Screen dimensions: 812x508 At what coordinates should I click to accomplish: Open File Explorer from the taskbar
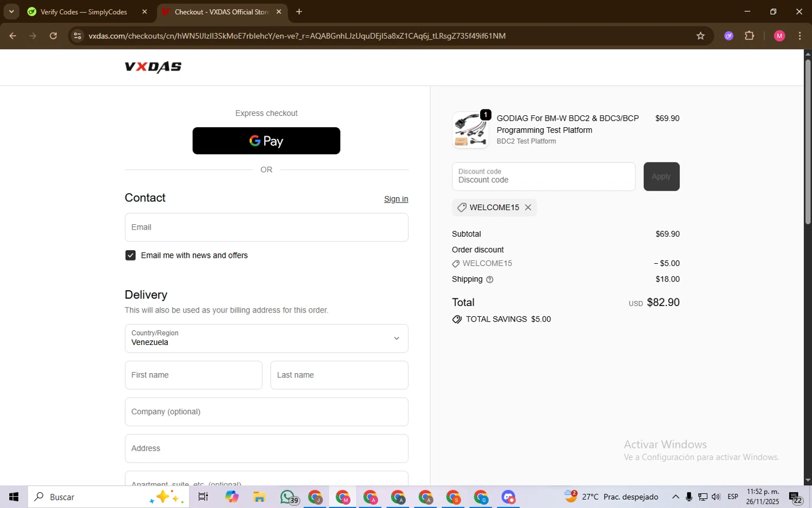pyautogui.click(x=259, y=497)
